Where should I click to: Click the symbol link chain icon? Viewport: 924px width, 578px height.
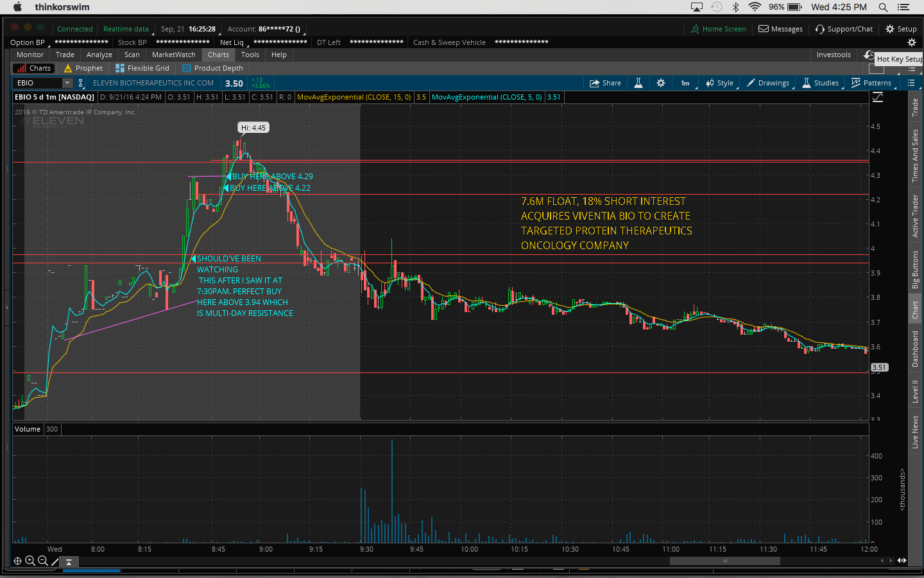pyautogui.click(x=81, y=83)
